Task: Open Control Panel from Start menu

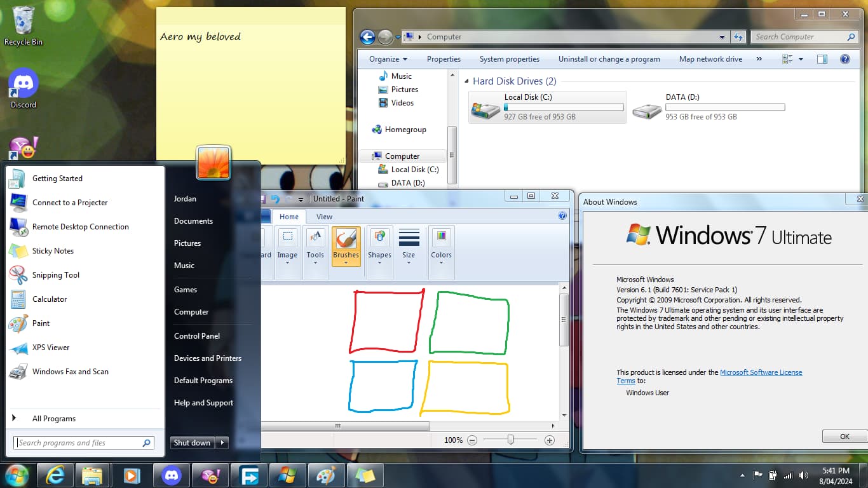Action: tap(197, 336)
